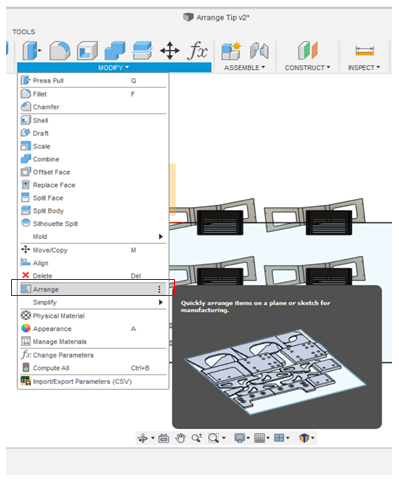Select Align menu entry
The height and width of the screenshot is (482, 399).
(x=93, y=263)
